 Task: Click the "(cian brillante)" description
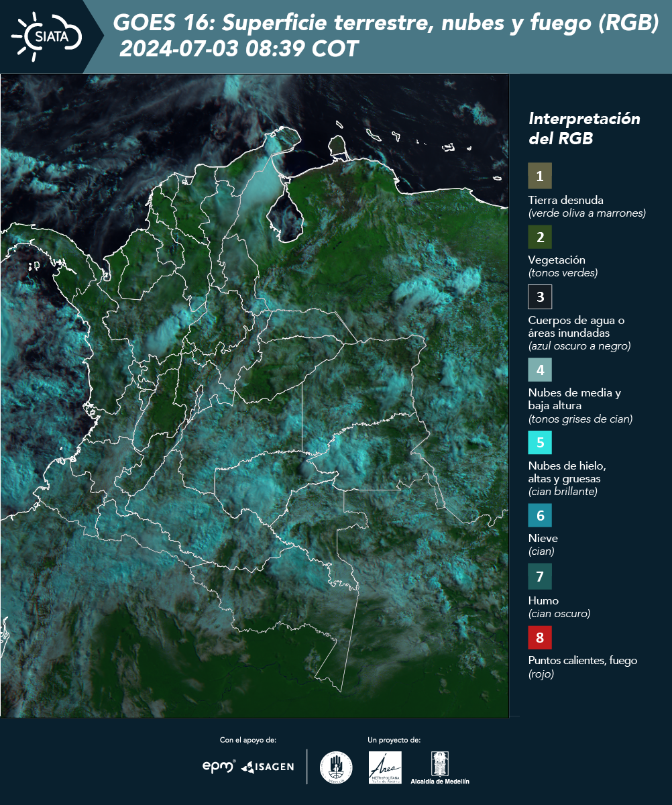(x=563, y=492)
